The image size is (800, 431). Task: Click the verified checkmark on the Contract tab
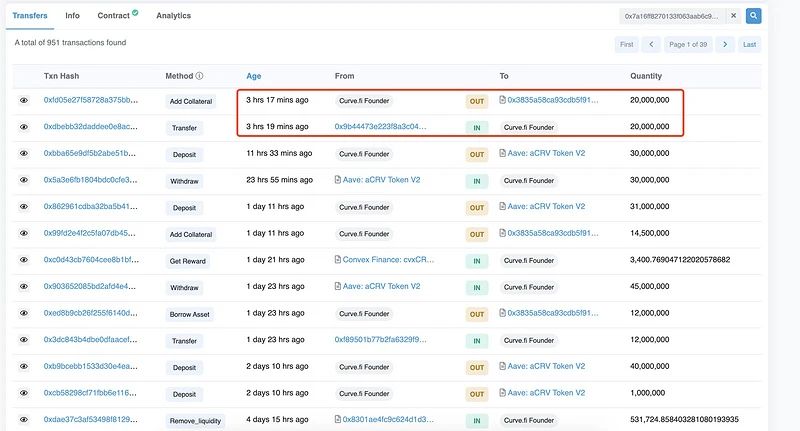tap(135, 14)
